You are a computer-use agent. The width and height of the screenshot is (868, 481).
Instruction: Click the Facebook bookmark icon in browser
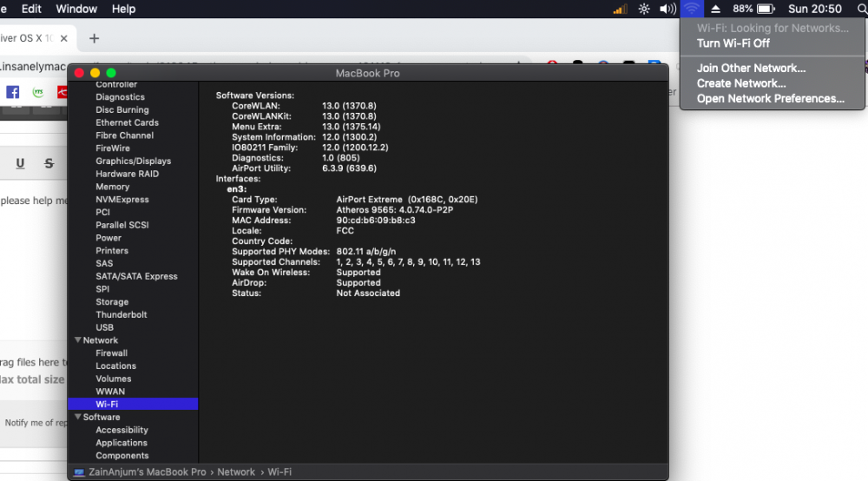point(13,92)
